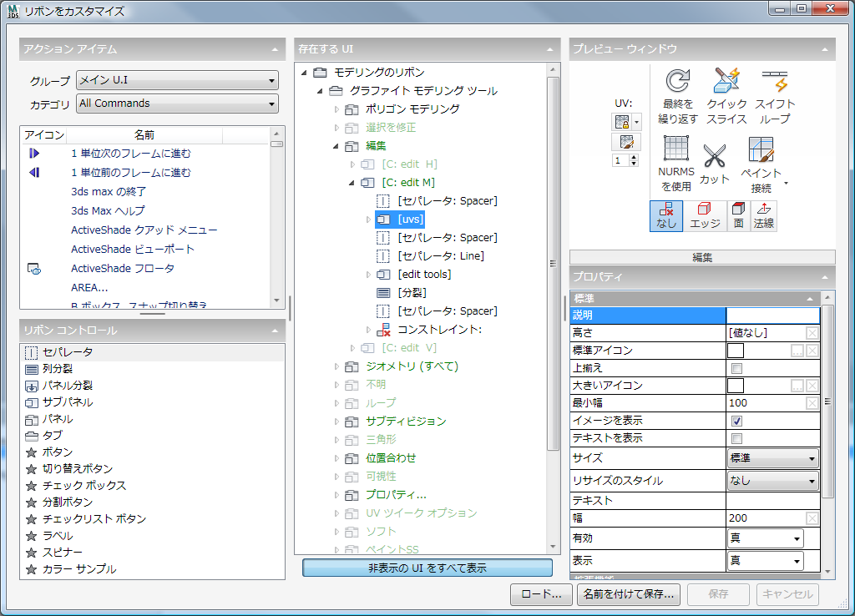The width and height of the screenshot is (855, 616).
Task: Toggle the 上揃え checkbox
Action: click(x=736, y=368)
